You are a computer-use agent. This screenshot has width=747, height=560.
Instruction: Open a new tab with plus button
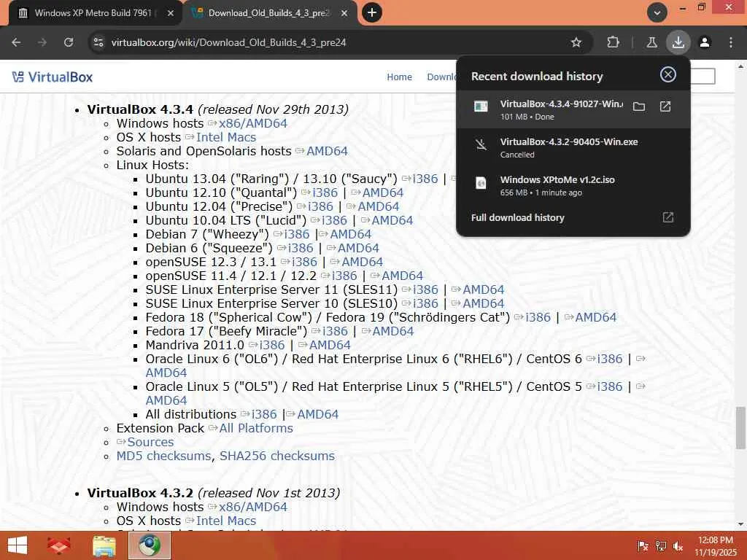pos(372,12)
